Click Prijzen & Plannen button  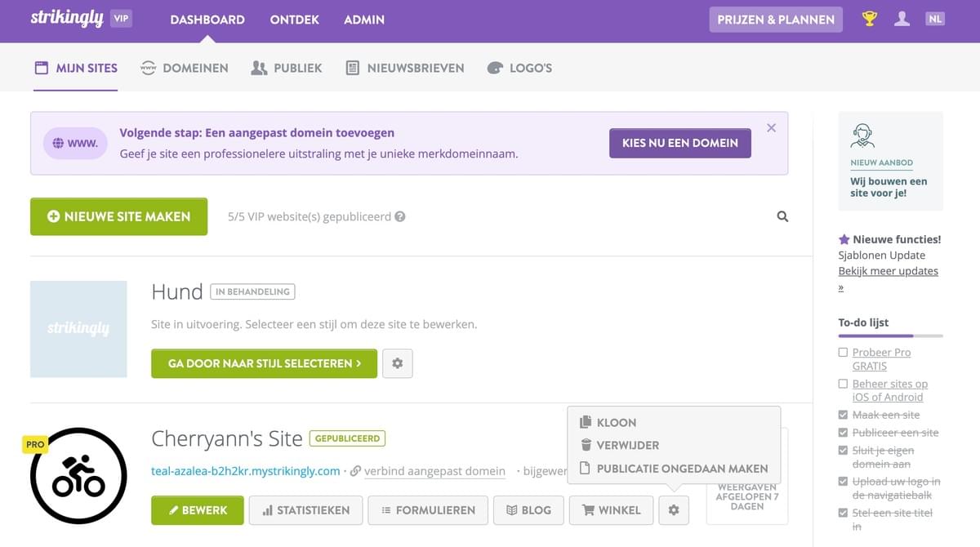pos(776,20)
